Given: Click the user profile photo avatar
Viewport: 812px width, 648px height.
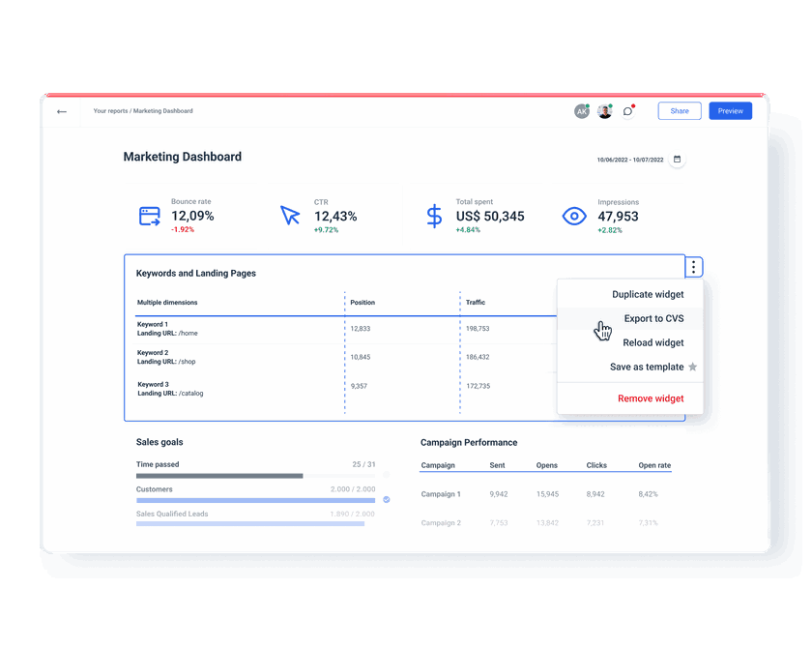Looking at the screenshot, I should click(604, 110).
